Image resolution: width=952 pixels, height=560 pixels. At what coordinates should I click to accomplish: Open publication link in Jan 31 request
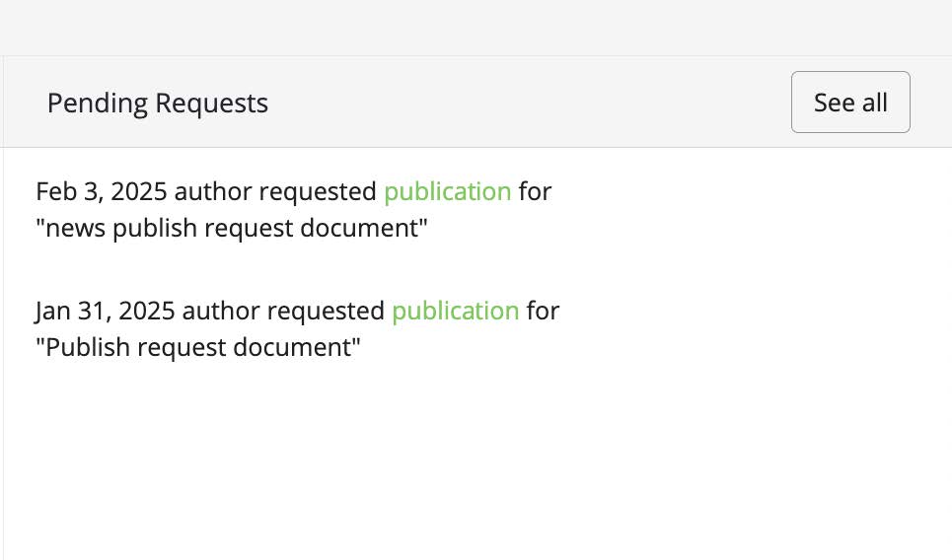coord(455,311)
